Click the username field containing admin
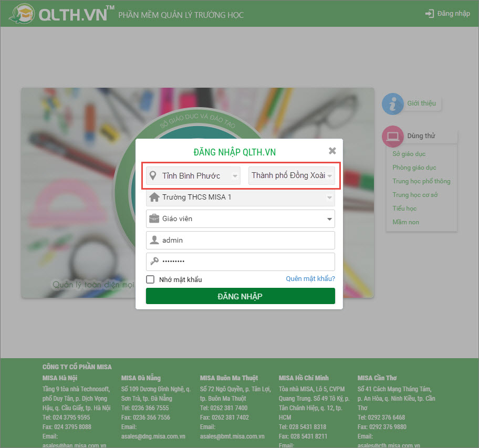The image size is (479, 448). pos(241,241)
